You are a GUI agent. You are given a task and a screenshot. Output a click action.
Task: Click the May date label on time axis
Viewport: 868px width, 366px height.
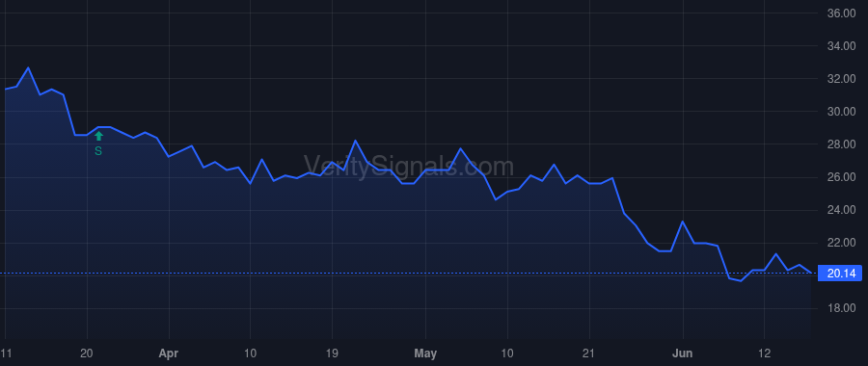(x=425, y=353)
